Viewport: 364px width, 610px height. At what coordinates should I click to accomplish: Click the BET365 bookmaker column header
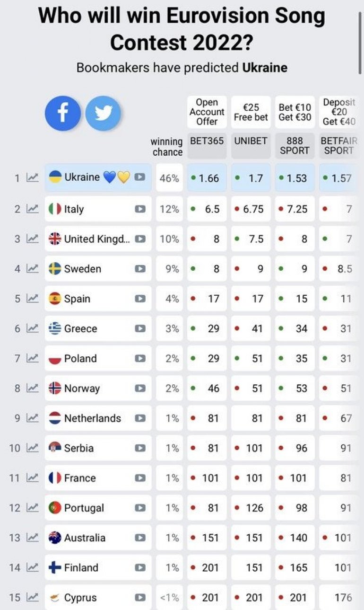pyautogui.click(x=207, y=146)
